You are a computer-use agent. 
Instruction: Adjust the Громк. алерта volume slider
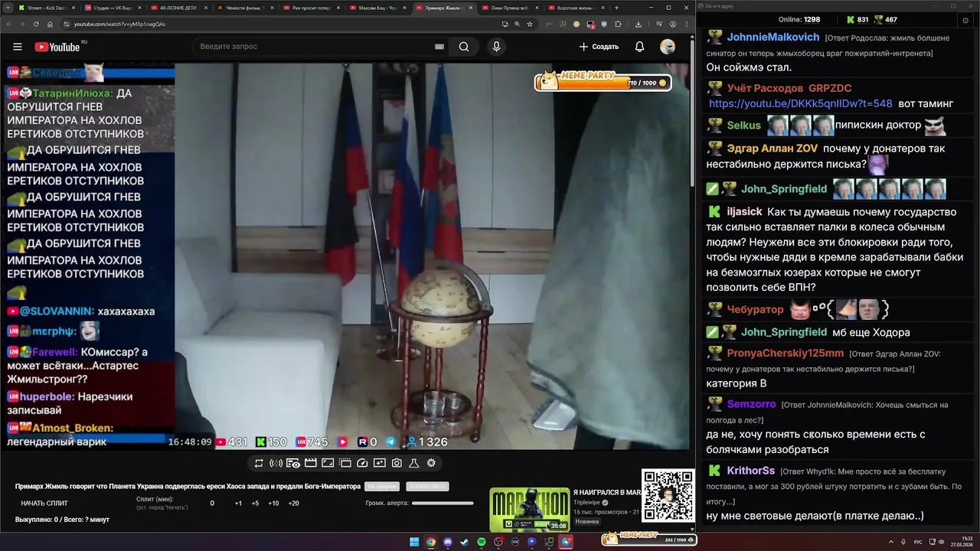[x=443, y=503]
